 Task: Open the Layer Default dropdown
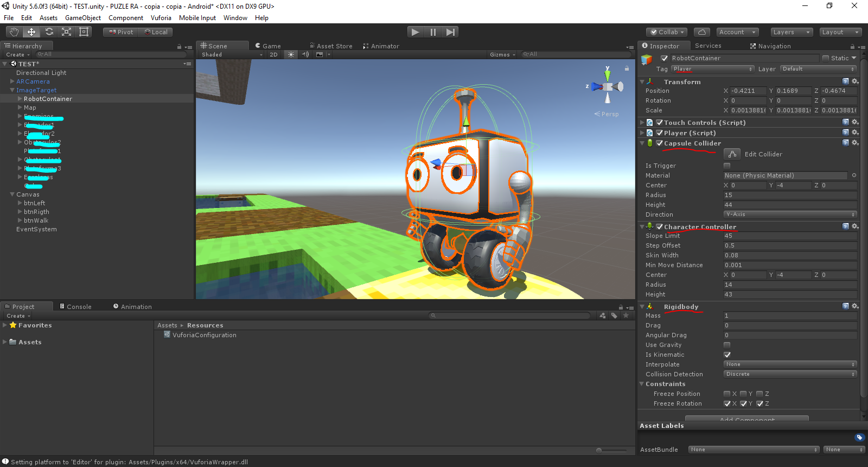818,69
